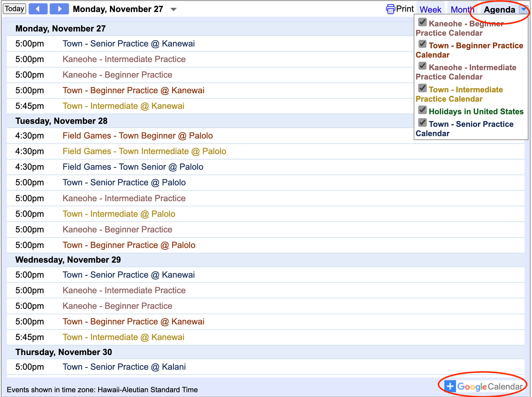
Task: Toggle Kaneohe - Intermediate Practice Calendar checkbox
Action: [422, 66]
